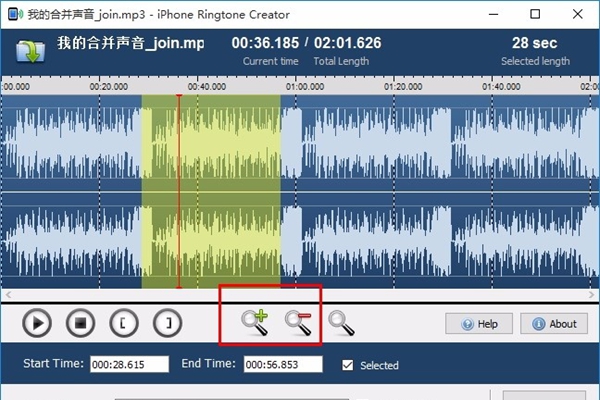Click the 01:00.000 mark on the ruler
Viewport: 600px width, 400px height.
305,87
